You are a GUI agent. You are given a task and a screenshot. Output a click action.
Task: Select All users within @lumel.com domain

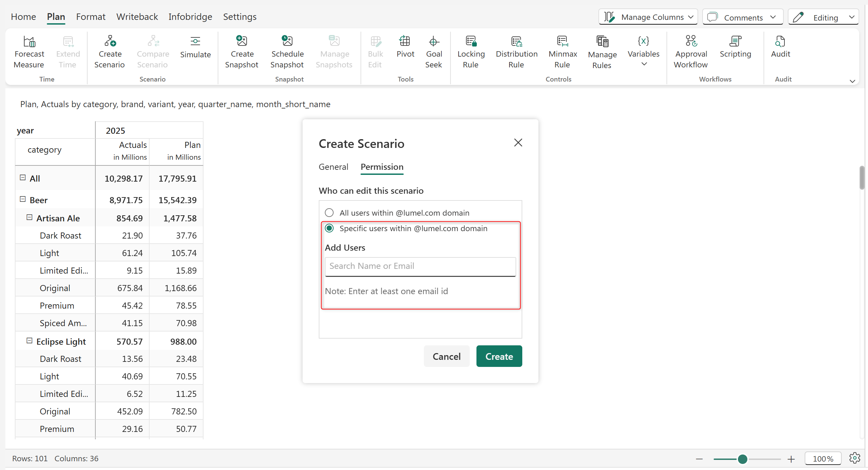tap(329, 213)
